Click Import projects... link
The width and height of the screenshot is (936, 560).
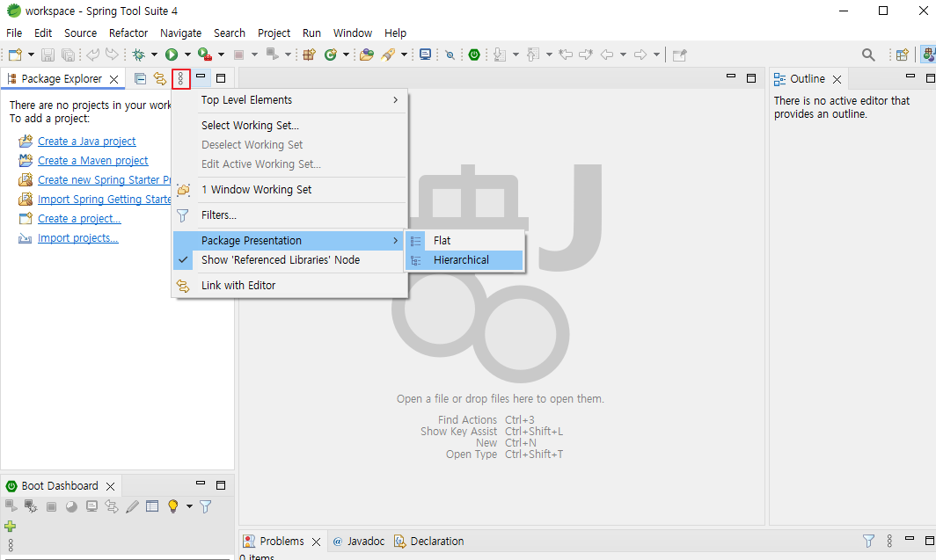[77, 238]
